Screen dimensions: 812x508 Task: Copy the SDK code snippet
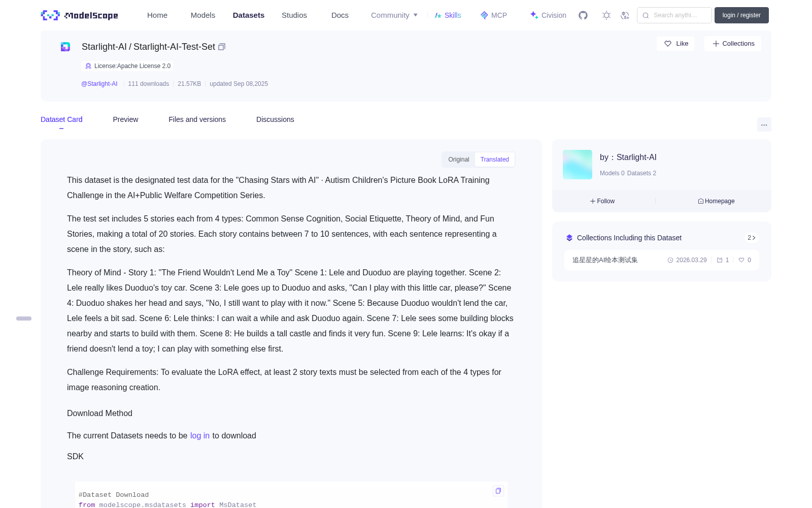[498, 491]
